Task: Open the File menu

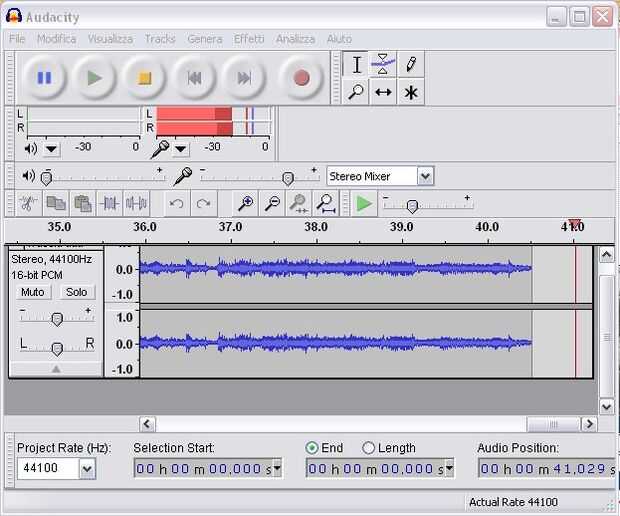Action: coord(17,39)
